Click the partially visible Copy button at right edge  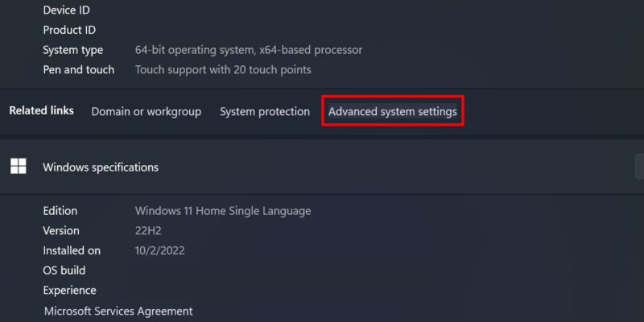pos(639,167)
